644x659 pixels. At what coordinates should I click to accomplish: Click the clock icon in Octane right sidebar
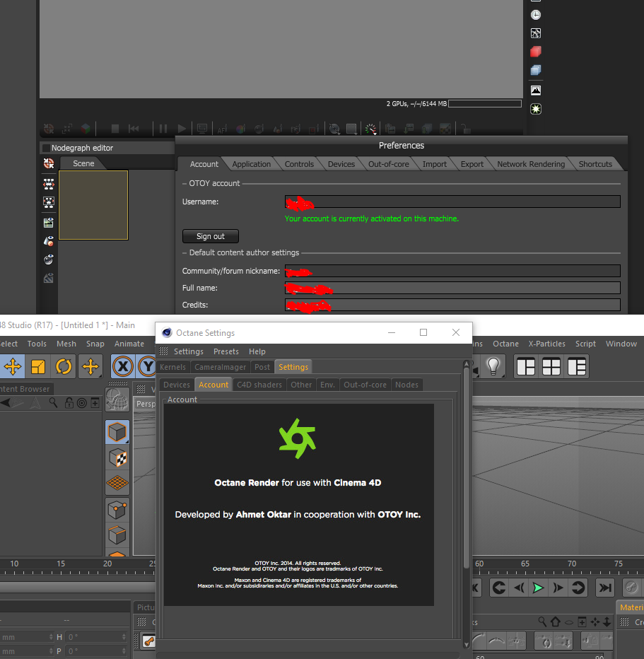point(536,15)
